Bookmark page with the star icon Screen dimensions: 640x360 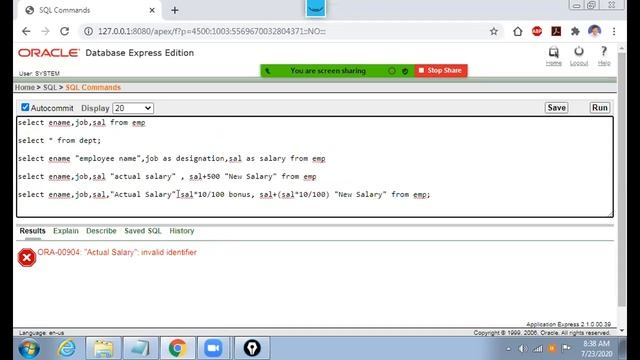click(x=494, y=31)
